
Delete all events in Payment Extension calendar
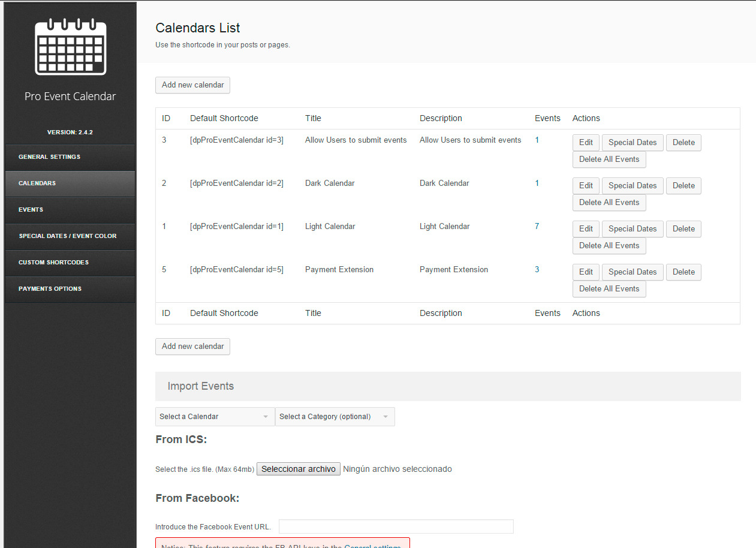609,289
